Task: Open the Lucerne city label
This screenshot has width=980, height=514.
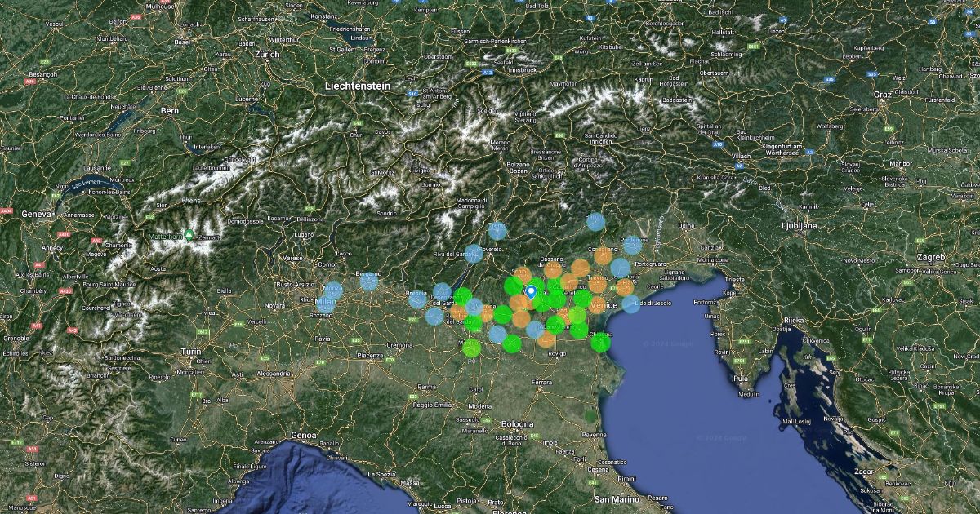Action: (x=247, y=99)
